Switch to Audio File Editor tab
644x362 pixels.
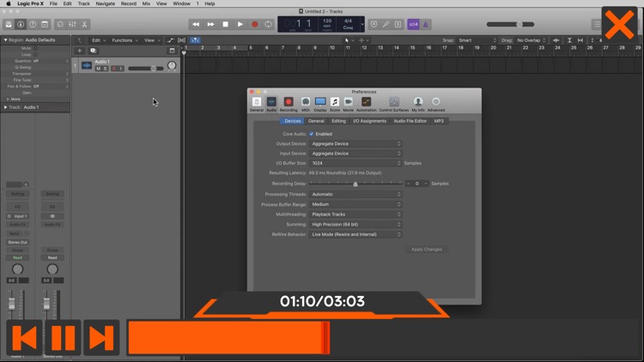[410, 121]
